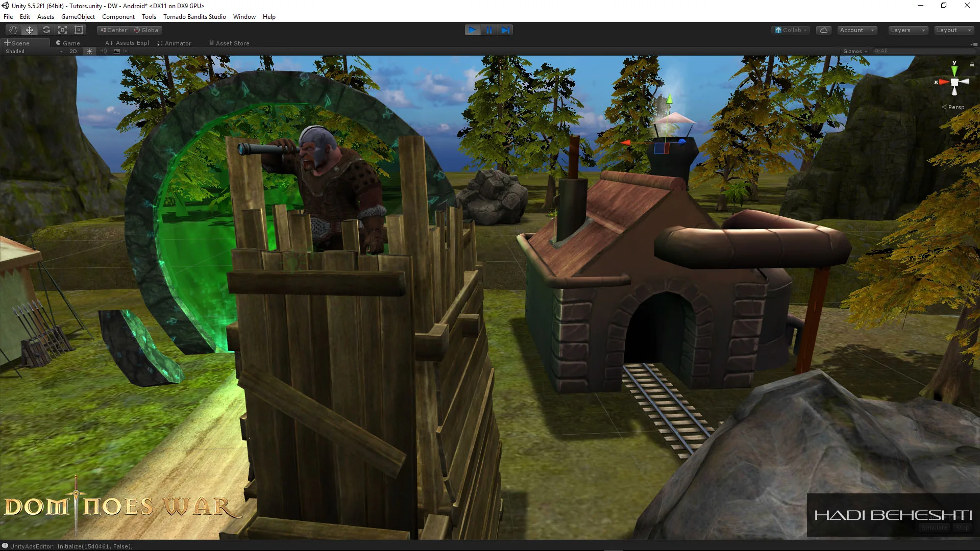Click the Unity logo in title bar

point(5,6)
